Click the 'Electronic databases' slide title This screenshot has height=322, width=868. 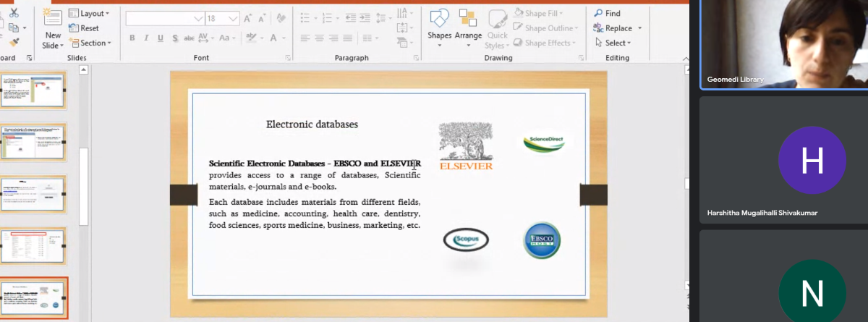pyautogui.click(x=312, y=124)
